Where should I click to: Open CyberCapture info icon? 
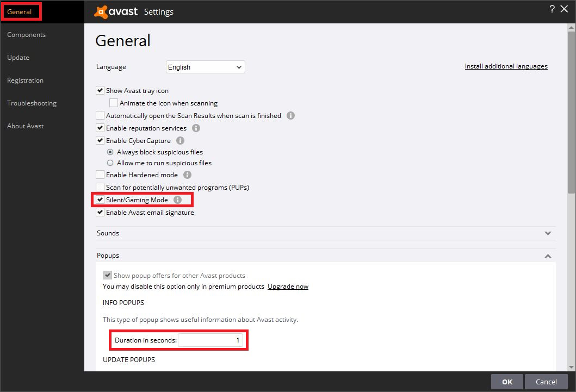[x=181, y=141]
